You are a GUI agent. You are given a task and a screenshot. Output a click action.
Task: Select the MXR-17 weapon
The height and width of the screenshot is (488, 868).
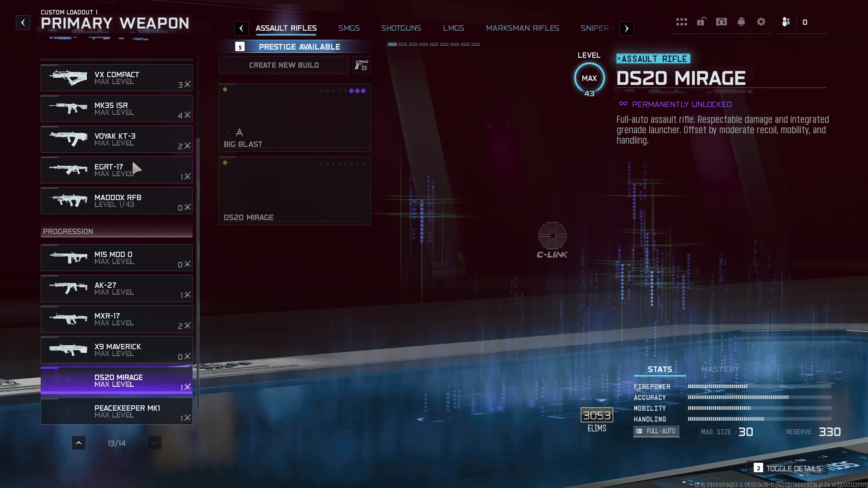click(117, 319)
